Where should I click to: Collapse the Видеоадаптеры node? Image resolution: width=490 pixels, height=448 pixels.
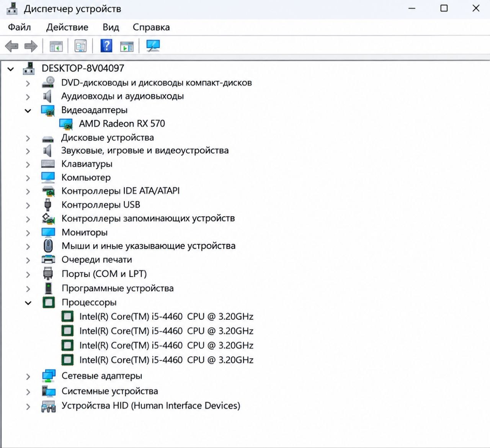tap(28, 111)
